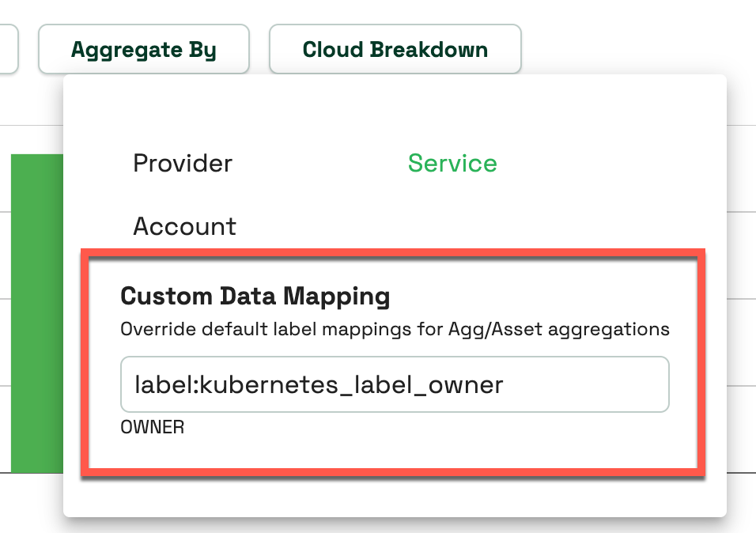Viewport: 756px width, 533px height.
Task: Reselect the active Service aggregation
Action: (452, 164)
